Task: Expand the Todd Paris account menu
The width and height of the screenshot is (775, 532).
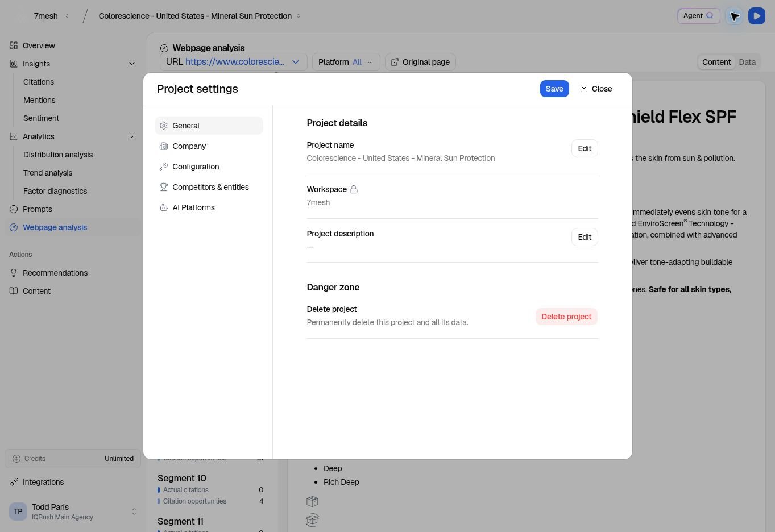Action: pyautogui.click(x=134, y=512)
